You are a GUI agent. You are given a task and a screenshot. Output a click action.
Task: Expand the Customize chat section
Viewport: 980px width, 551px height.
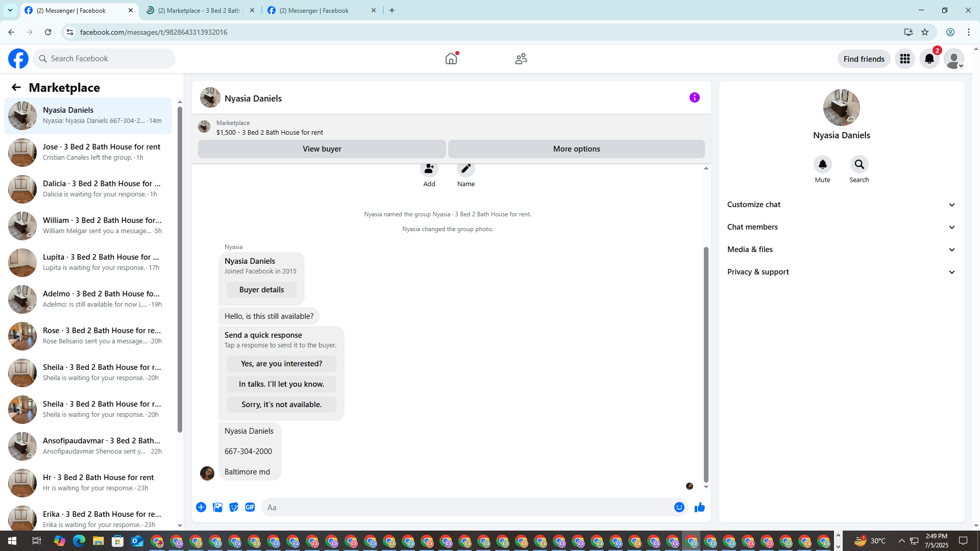pos(841,205)
